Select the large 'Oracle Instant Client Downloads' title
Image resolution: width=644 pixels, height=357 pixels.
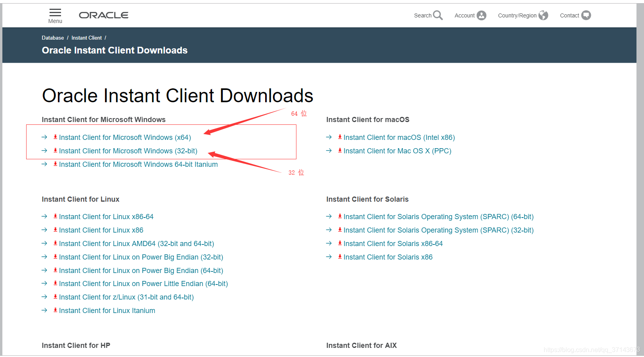pos(178,96)
